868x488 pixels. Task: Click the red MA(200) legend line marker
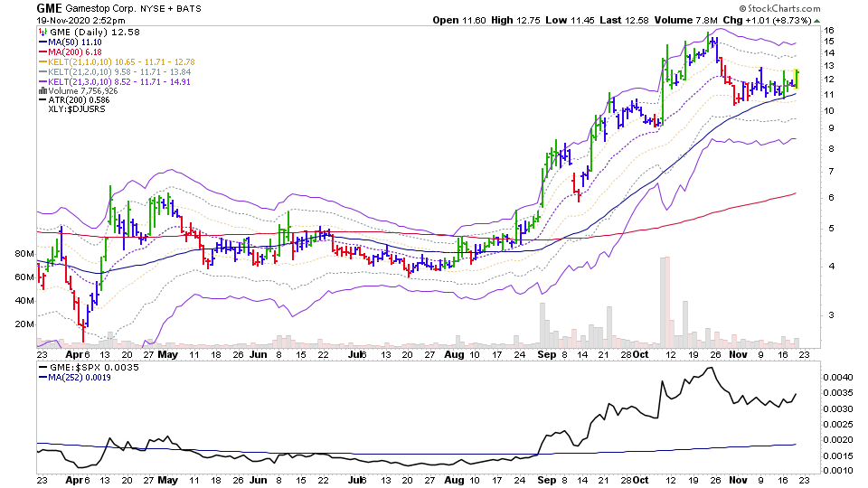tap(42, 52)
